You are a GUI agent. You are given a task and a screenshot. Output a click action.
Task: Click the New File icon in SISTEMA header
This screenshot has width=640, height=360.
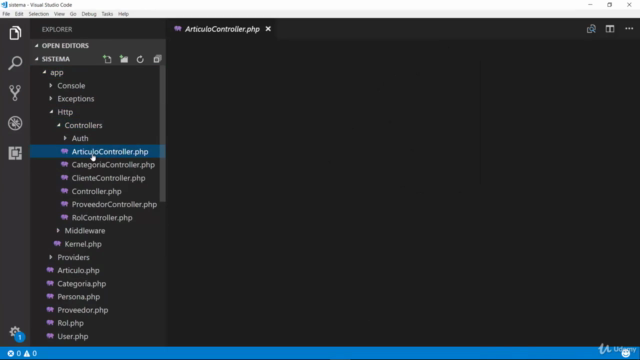[x=107, y=59]
